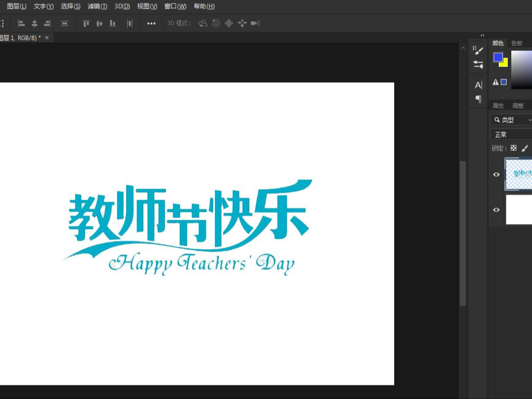Click the lock transparent pixels icon

[513, 148]
